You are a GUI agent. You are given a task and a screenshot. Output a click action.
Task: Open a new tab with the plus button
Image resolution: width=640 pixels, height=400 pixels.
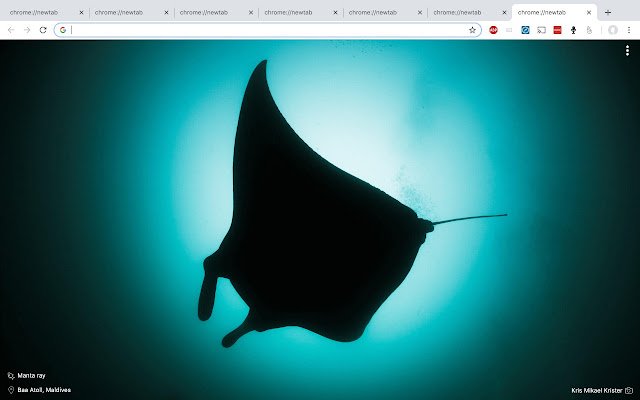tap(608, 13)
